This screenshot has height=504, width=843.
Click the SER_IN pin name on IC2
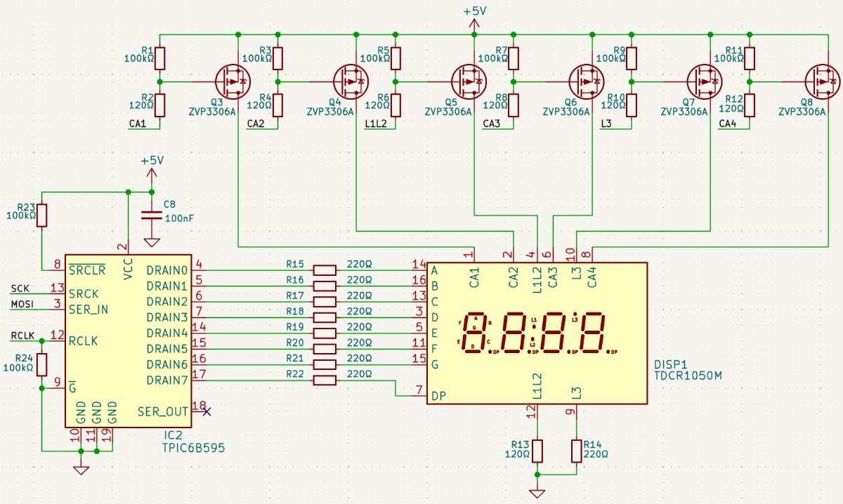click(x=89, y=309)
